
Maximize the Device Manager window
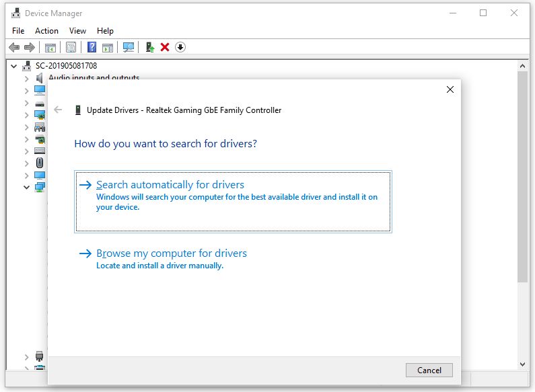point(483,13)
